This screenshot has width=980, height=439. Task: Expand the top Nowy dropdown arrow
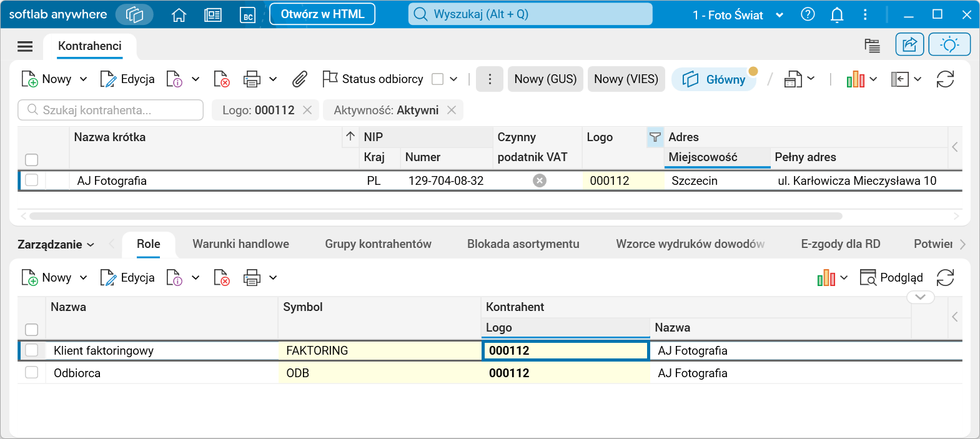(84, 79)
